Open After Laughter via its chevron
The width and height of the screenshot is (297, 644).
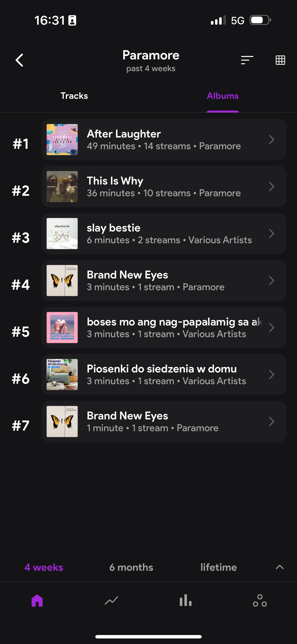click(x=271, y=140)
